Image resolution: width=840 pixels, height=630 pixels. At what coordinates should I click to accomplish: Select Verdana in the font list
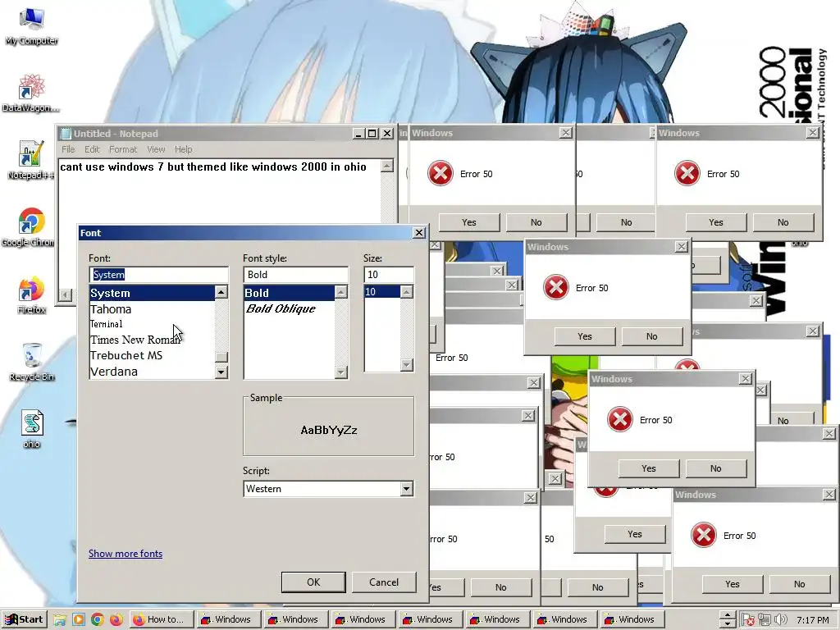click(152, 372)
